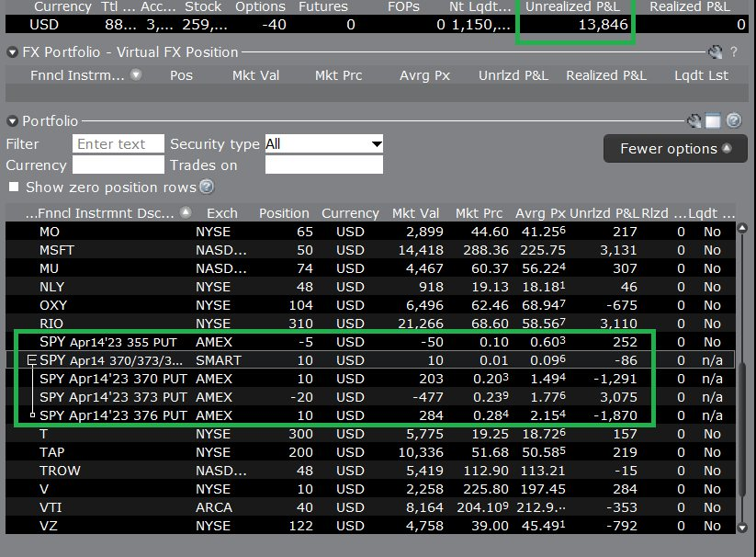Click the Portfolio window layout icon

[x=713, y=120]
